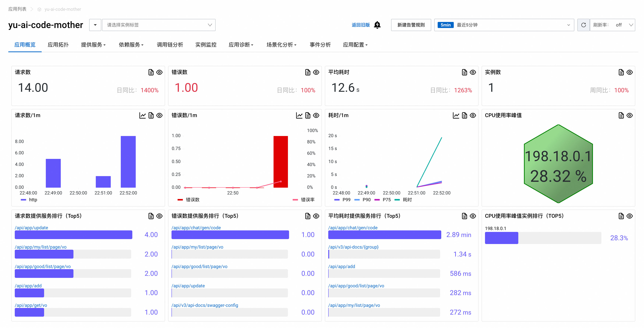Viewport: 644px width, 328px height.
Task: Click the P99 legend color swatch
Action: [x=337, y=200]
